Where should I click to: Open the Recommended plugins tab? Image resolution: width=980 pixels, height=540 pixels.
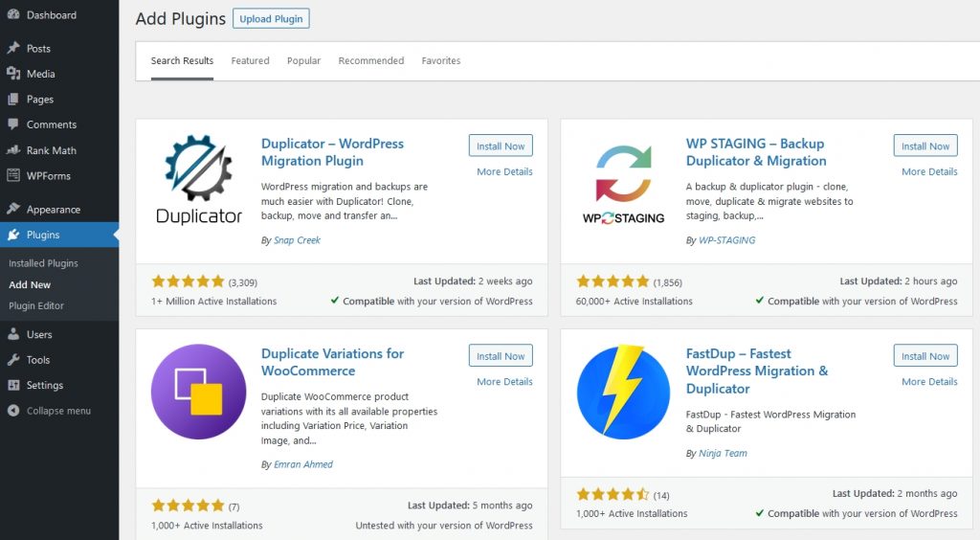click(371, 60)
